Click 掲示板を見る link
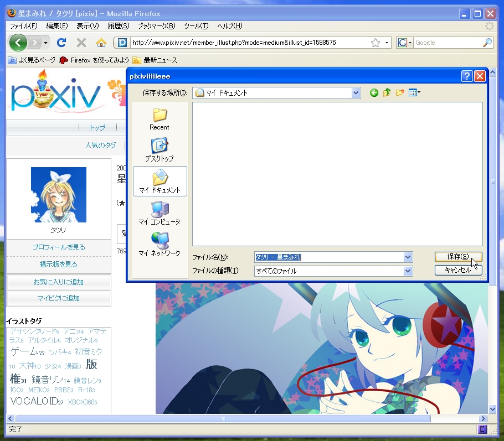 [59, 264]
